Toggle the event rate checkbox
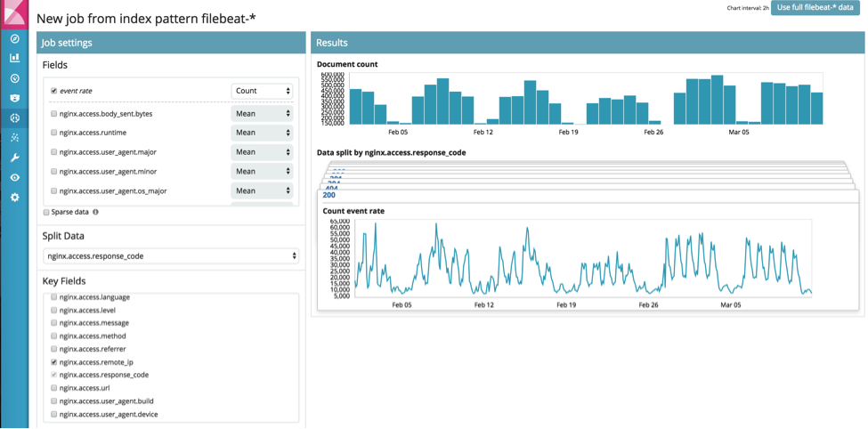This screenshot has height=429, width=868. click(53, 91)
